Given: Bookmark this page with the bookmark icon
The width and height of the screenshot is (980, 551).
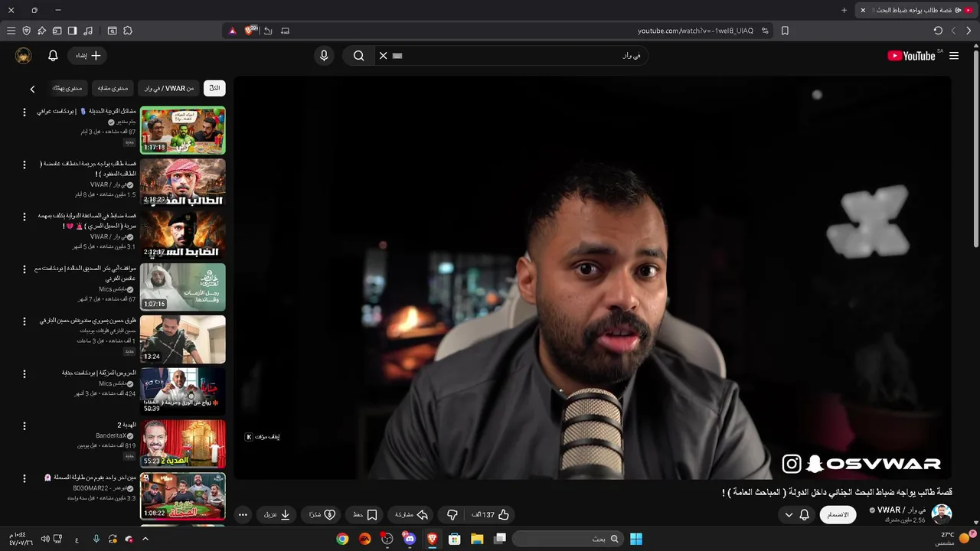Looking at the screenshot, I should point(785,31).
